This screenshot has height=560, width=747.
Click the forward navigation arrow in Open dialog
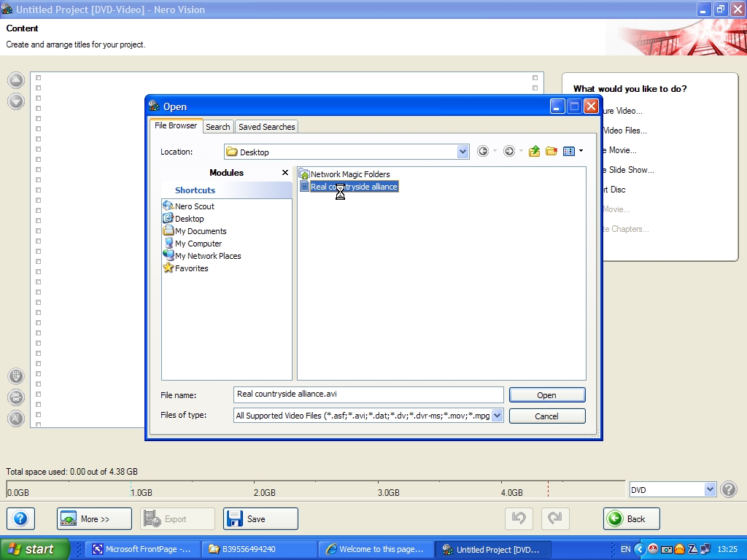(509, 152)
